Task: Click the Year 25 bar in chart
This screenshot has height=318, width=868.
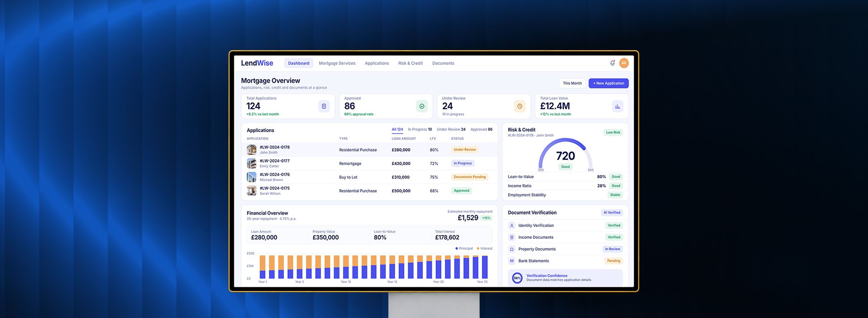Action: [485, 267]
